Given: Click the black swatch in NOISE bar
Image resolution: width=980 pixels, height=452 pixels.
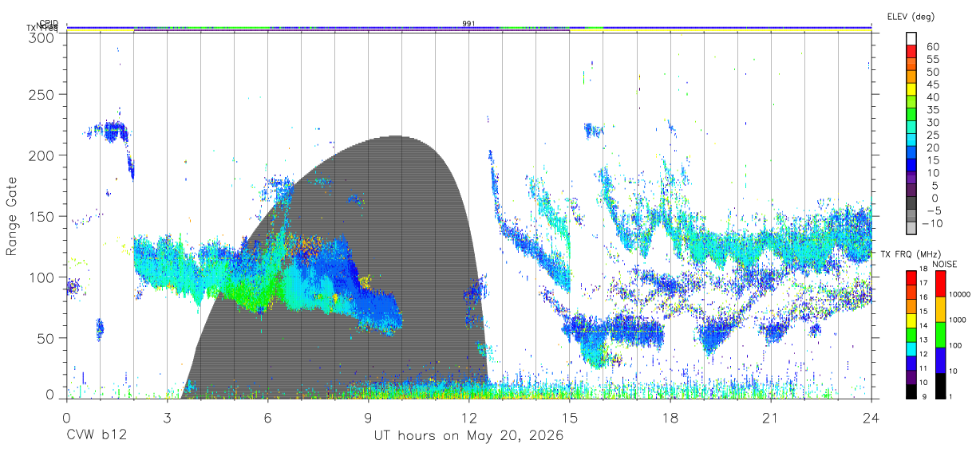Looking at the screenshot, I should [940, 385].
